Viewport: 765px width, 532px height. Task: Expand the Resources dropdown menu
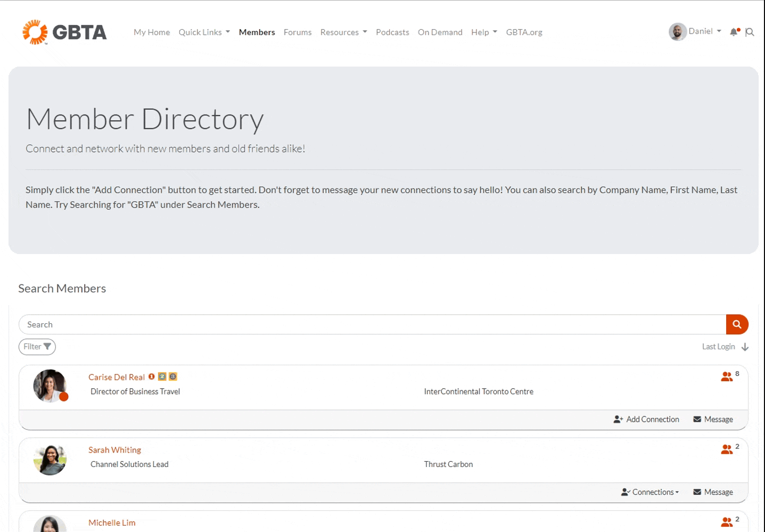343,32
